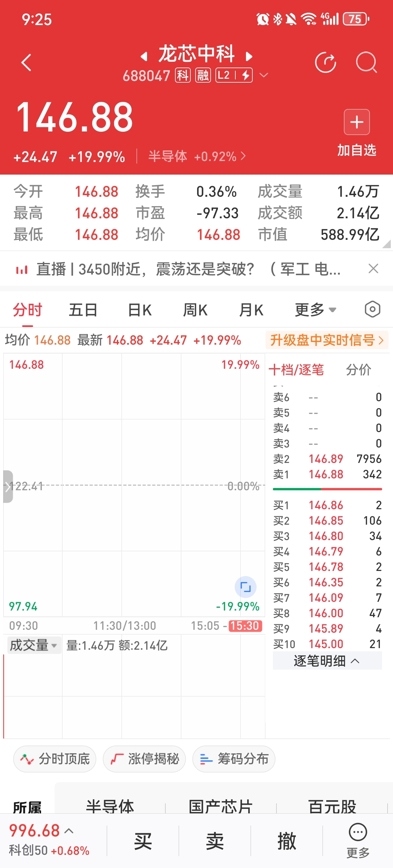Viewport: 393px width, 868px height.
Task: Tap 市值 588.99亿 value
Action: click(350, 235)
